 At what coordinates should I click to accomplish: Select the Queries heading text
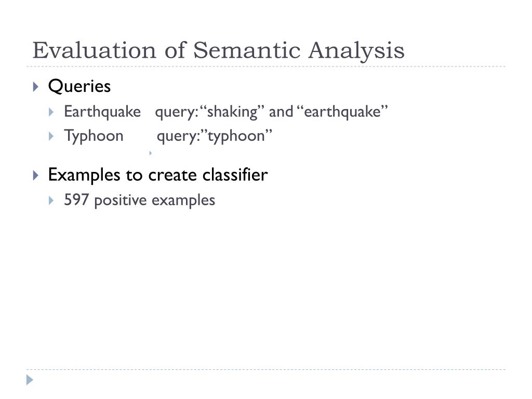(x=79, y=86)
